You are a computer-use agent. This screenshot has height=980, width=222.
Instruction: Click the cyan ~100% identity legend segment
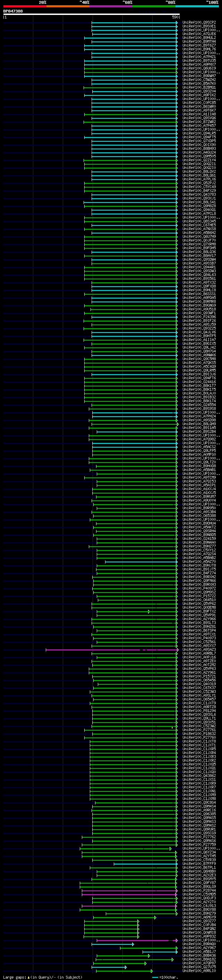pyautogui.click(x=197, y=6)
